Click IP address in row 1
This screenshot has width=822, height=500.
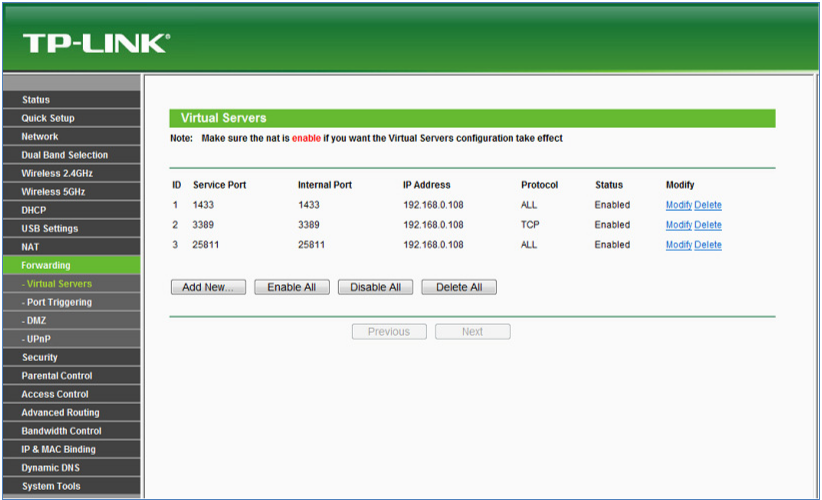(433, 205)
